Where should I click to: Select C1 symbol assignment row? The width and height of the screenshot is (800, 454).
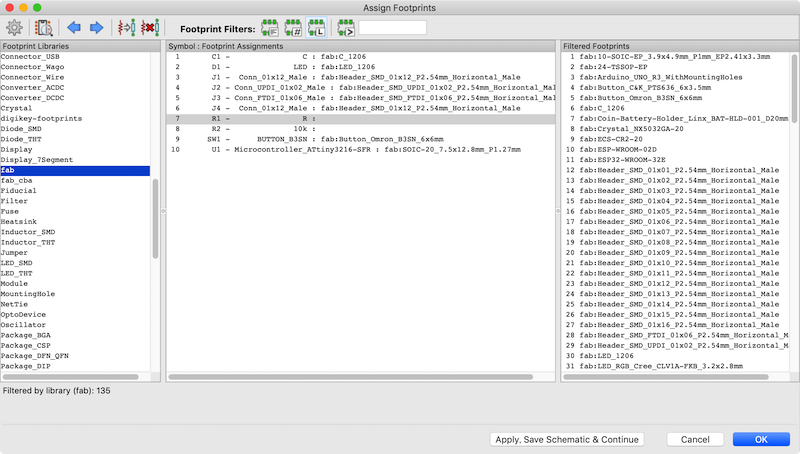pyautogui.click(x=361, y=57)
